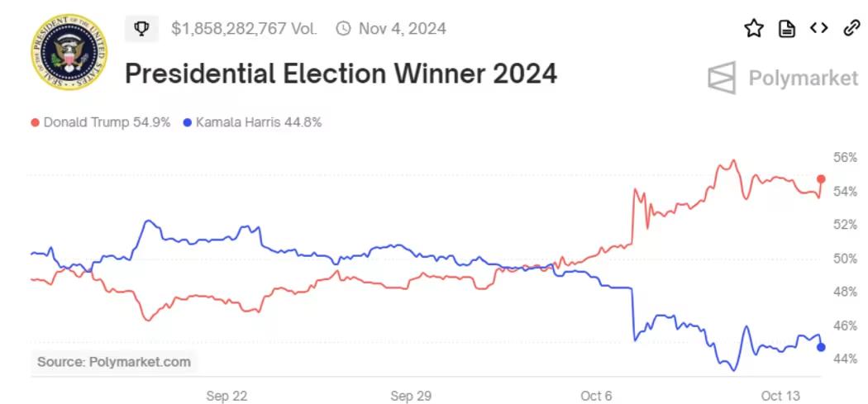868x404 pixels.
Task: Click the clock icon before the date
Action: click(x=343, y=29)
